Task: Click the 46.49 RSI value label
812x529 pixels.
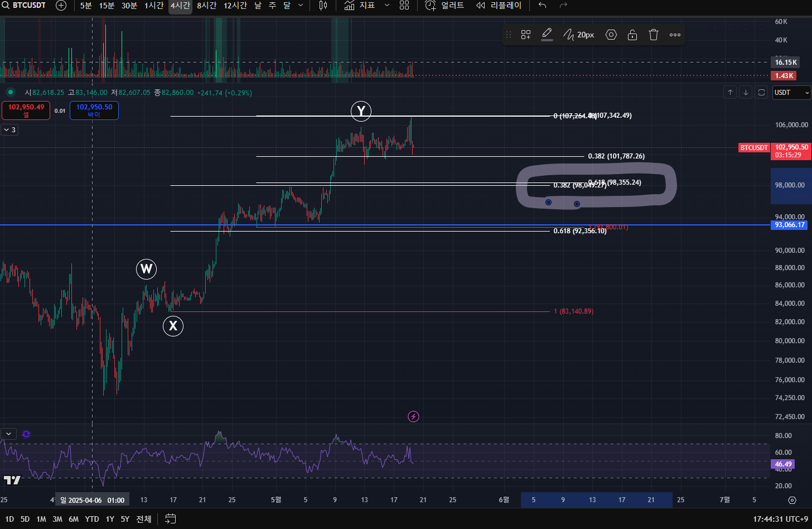Action: [x=783, y=464]
